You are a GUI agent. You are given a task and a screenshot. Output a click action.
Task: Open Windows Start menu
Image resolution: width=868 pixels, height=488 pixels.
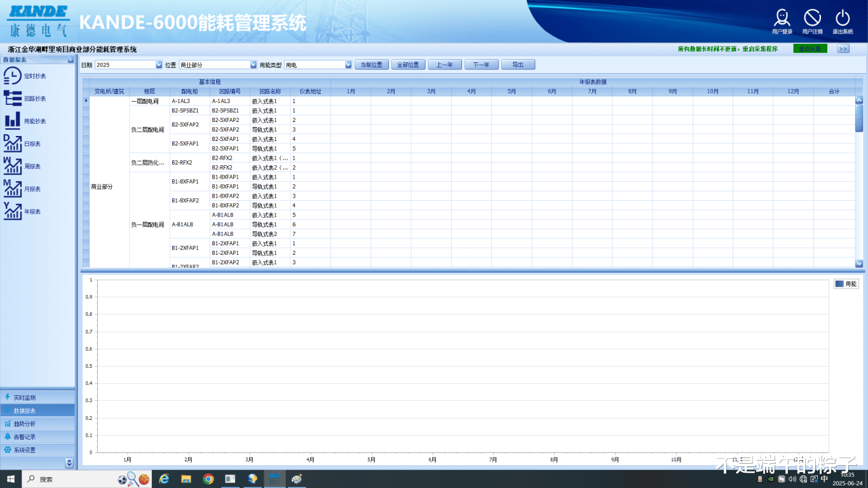click(x=10, y=478)
